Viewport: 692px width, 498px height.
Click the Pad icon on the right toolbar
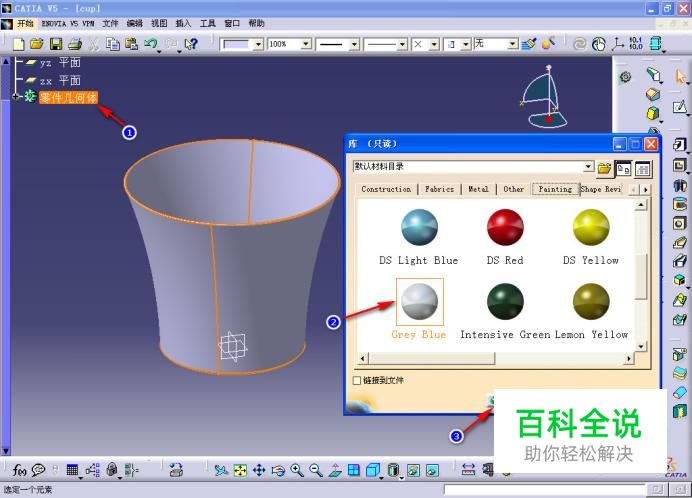pos(680,144)
